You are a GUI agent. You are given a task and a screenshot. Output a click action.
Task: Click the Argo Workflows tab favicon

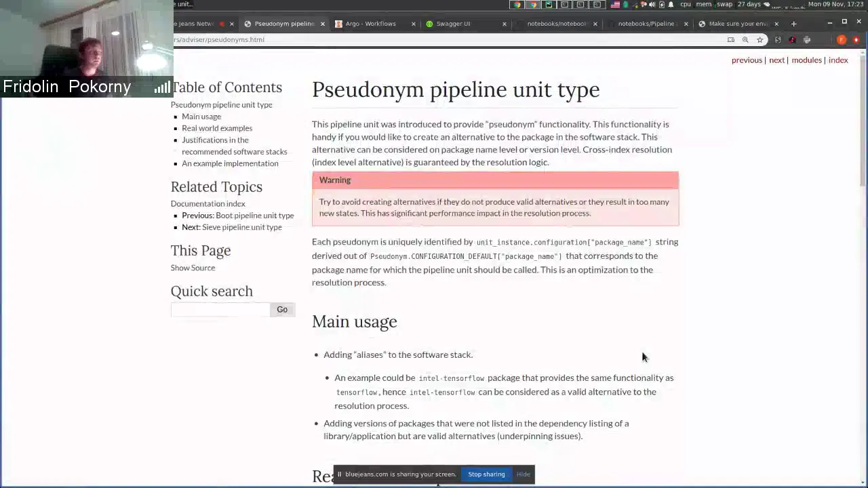click(338, 24)
